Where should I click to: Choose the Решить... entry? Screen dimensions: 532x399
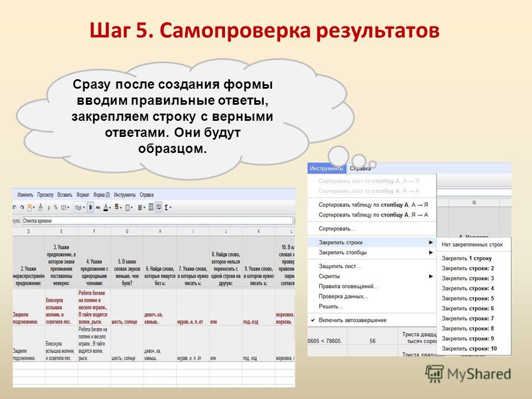click(x=372, y=306)
